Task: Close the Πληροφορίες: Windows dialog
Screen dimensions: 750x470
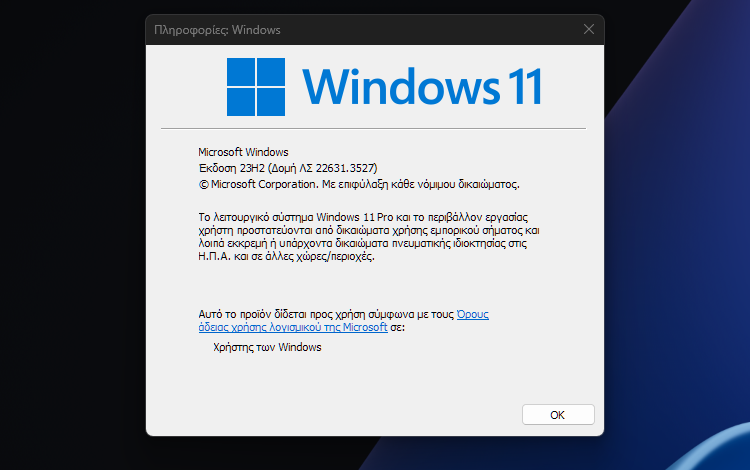Action: click(589, 30)
